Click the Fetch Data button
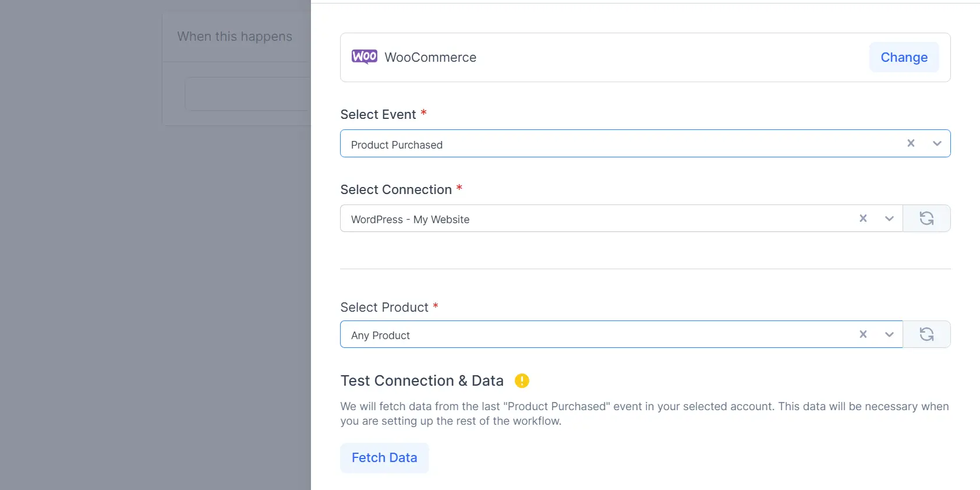The image size is (980, 490). tap(384, 458)
